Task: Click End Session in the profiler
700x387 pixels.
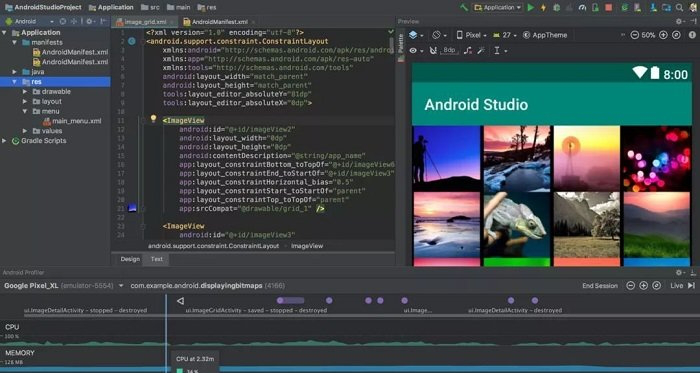Action: [600, 286]
